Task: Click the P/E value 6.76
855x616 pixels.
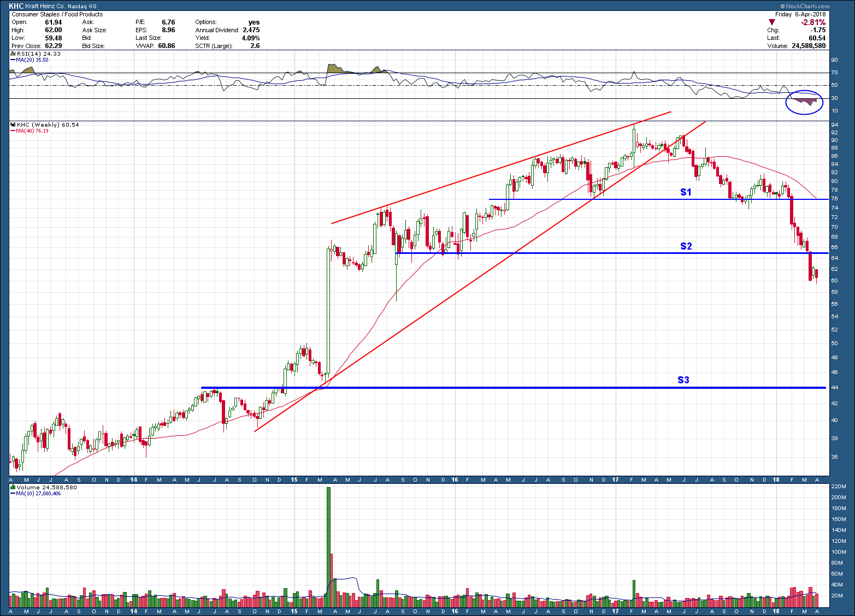Action: point(168,22)
